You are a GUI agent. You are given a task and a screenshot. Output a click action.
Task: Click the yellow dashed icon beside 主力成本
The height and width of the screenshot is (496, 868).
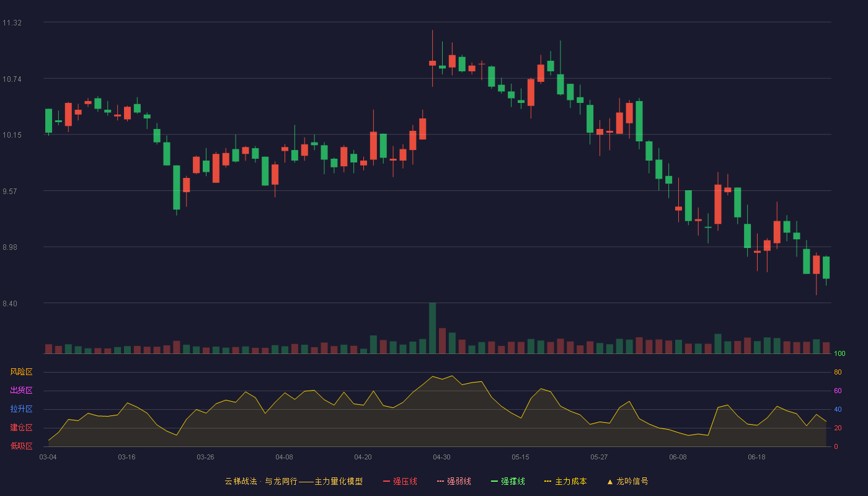point(547,481)
